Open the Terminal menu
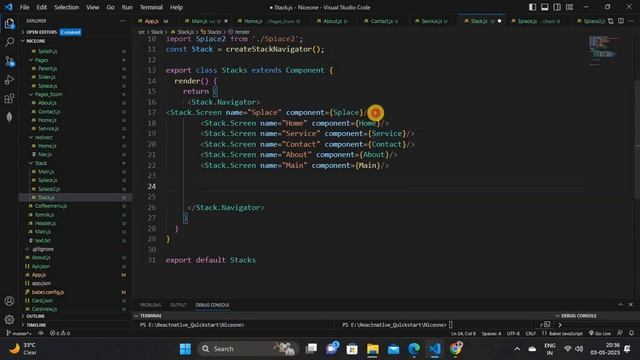The height and width of the screenshot is (360, 640). [151, 7]
